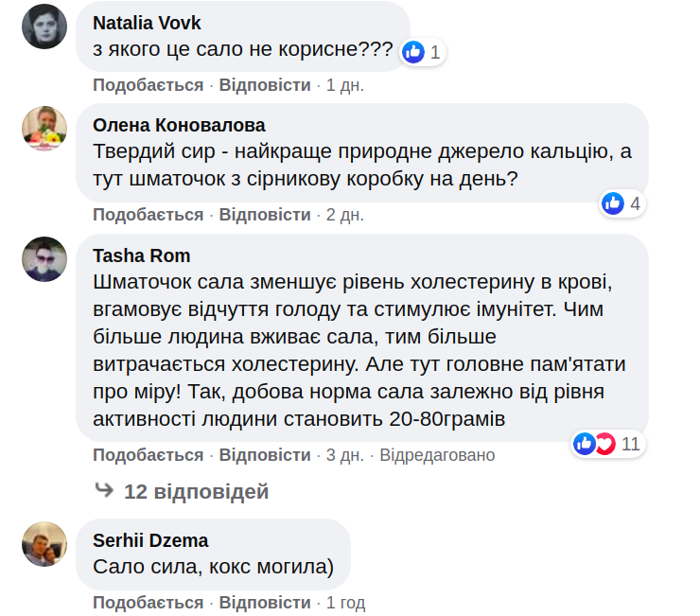Like Natalia Vovk's comment via Подобається

click(x=149, y=85)
